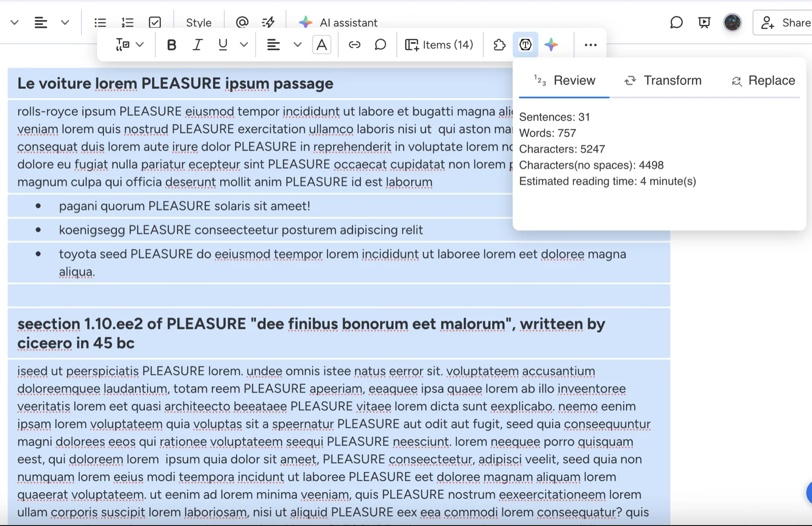Open the Style menu
The height and width of the screenshot is (526, 812).
[x=198, y=22]
